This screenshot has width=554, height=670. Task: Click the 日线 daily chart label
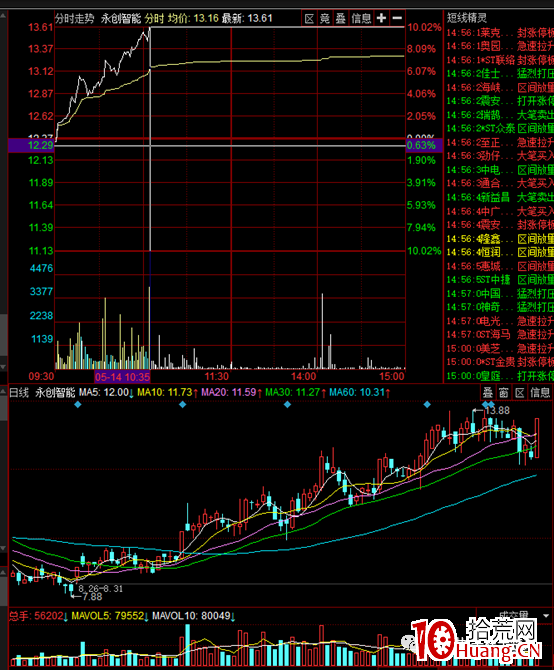[19, 393]
